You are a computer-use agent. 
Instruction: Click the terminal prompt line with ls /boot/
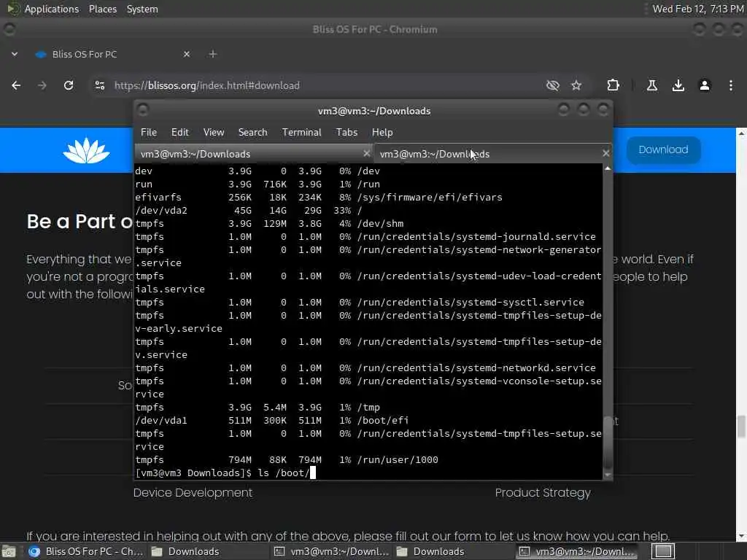click(225, 472)
